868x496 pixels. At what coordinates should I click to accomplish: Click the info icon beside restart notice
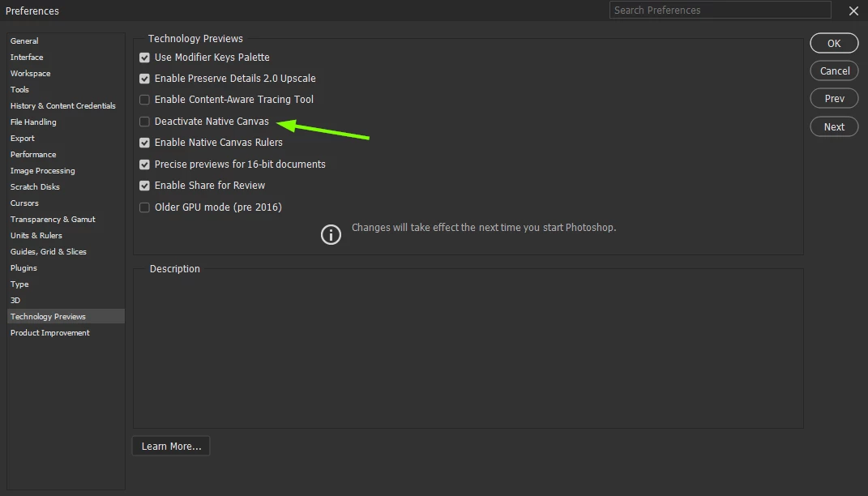[331, 235]
